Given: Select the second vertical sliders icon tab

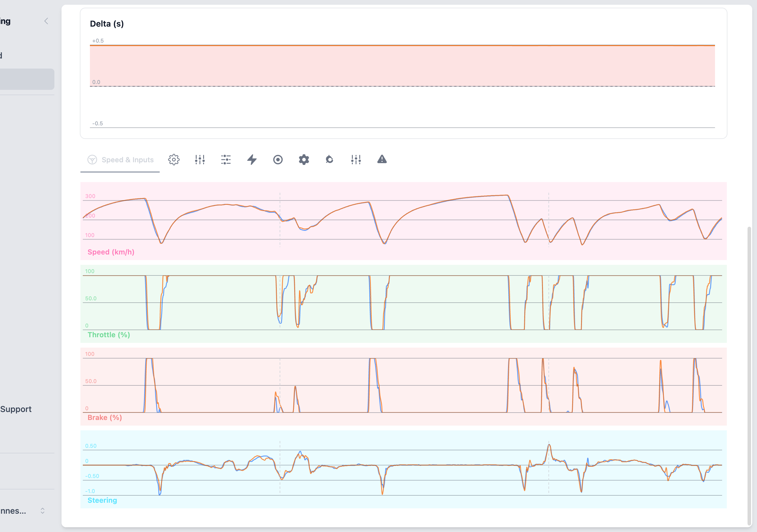Looking at the screenshot, I should click(x=356, y=160).
